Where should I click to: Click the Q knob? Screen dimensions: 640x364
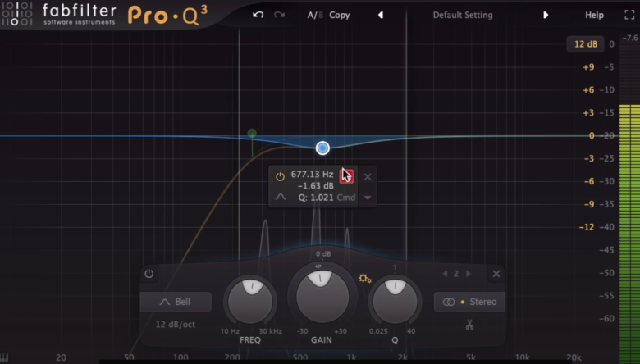(x=395, y=302)
